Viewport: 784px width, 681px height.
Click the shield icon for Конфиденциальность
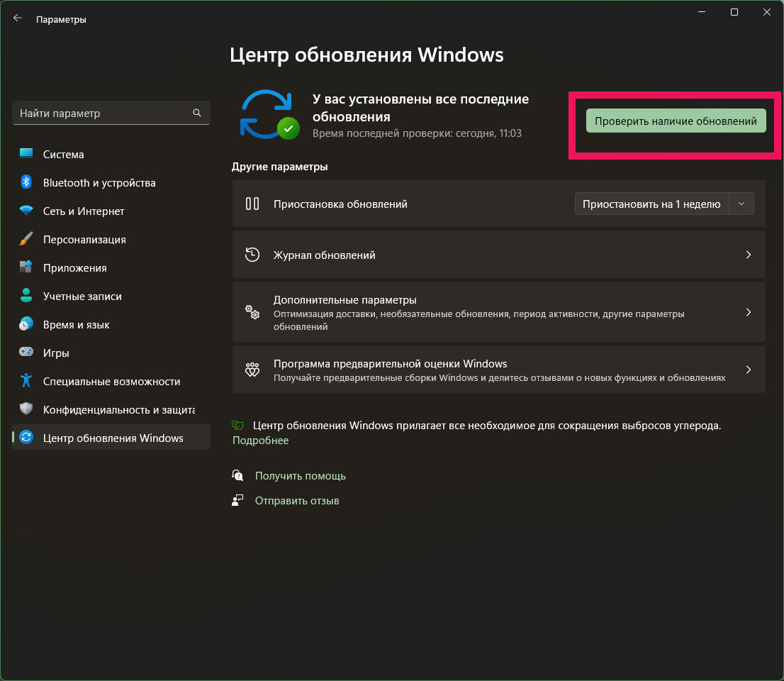26,409
